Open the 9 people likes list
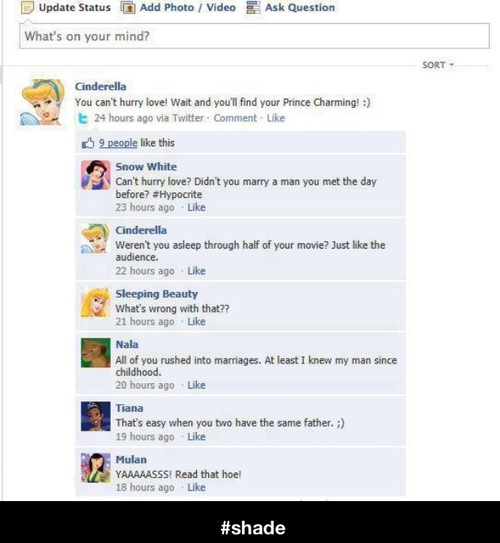500x543 pixels. [118, 143]
